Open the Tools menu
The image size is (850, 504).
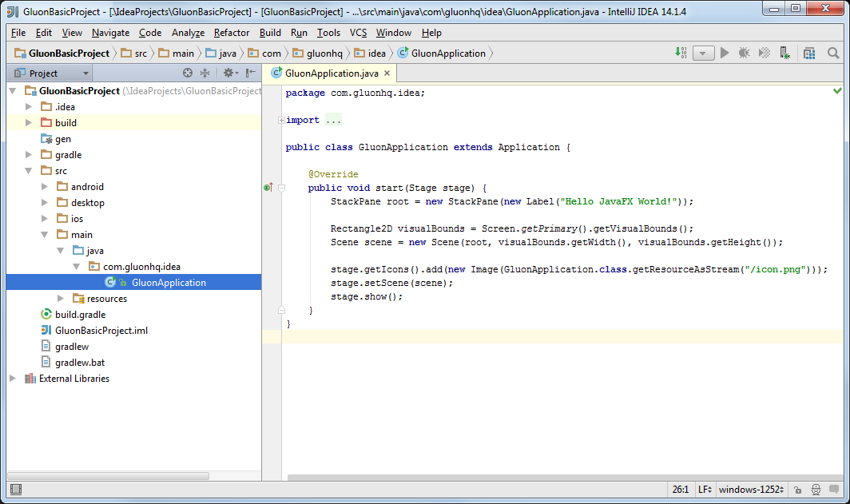point(328,33)
